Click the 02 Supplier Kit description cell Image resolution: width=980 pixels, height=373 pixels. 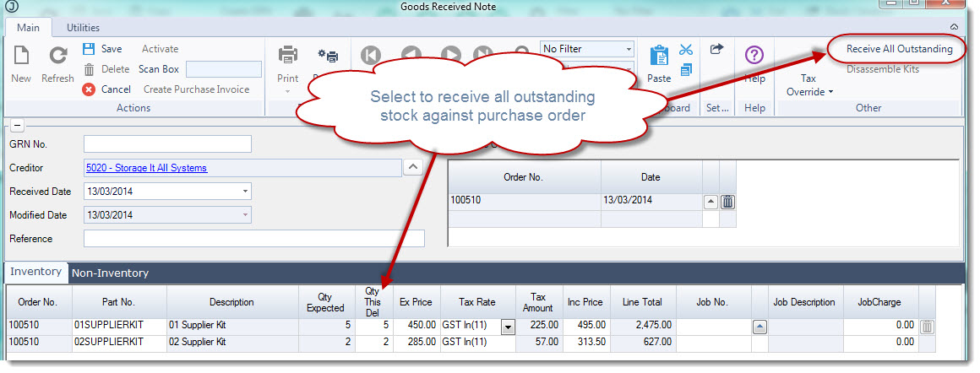point(233,343)
